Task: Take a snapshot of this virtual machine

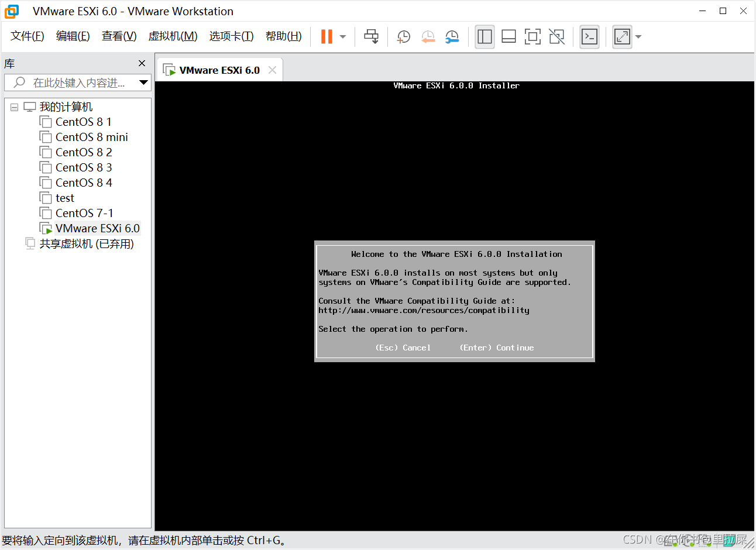Action: click(403, 37)
